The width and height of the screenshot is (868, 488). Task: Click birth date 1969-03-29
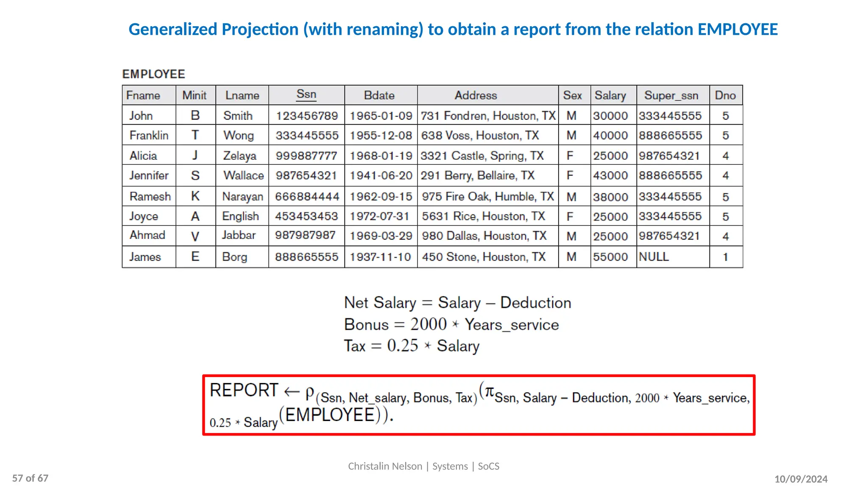(x=381, y=236)
